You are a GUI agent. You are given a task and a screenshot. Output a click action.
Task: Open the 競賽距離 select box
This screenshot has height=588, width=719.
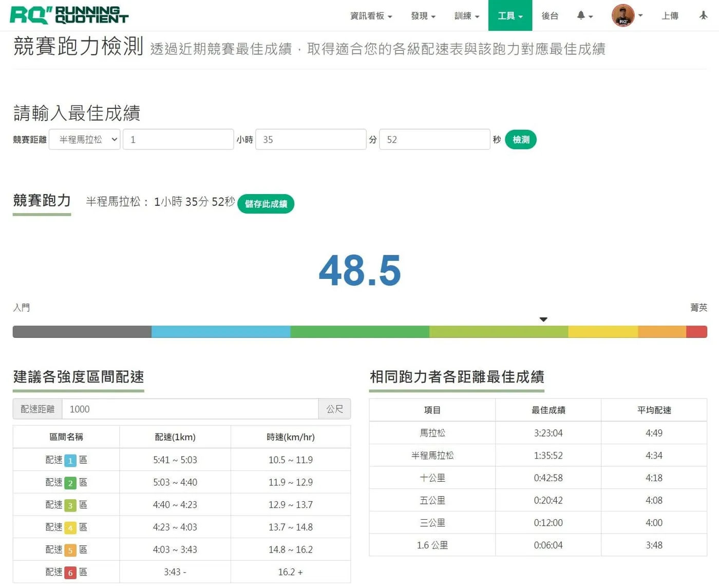[85, 140]
